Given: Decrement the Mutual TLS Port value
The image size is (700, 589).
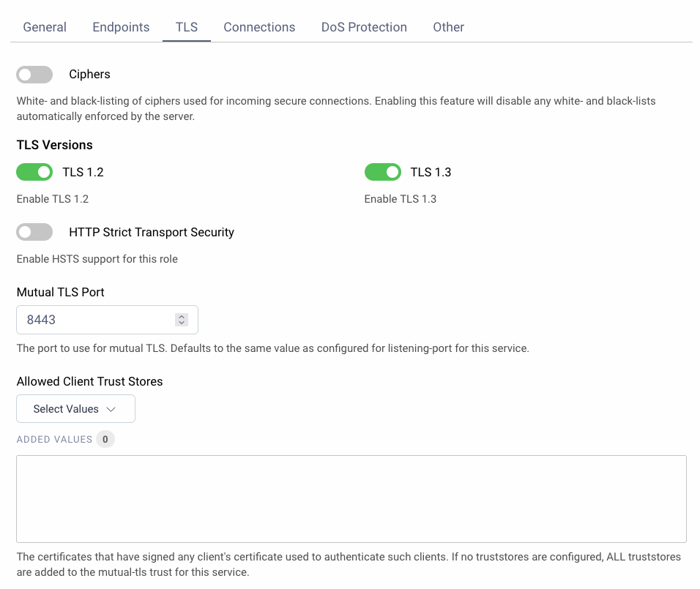Looking at the screenshot, I should point(182,323).
